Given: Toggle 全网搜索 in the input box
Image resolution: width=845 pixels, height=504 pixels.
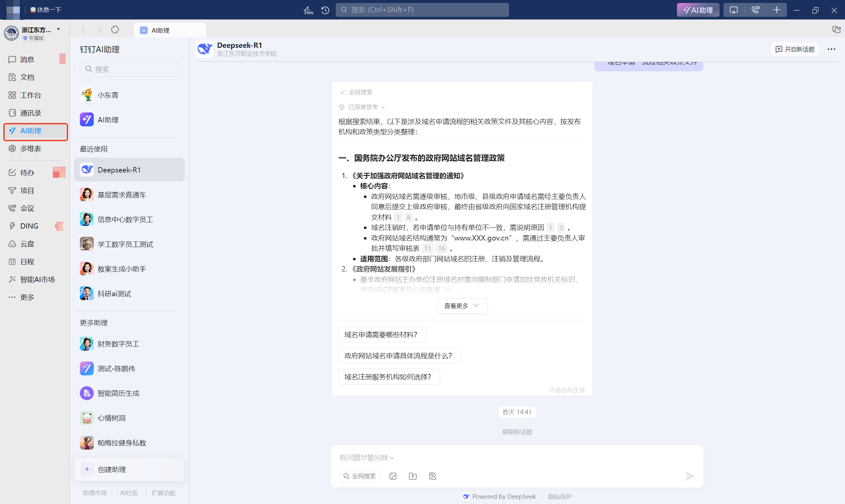Looking at the screenshot, I should coord(359,476).
